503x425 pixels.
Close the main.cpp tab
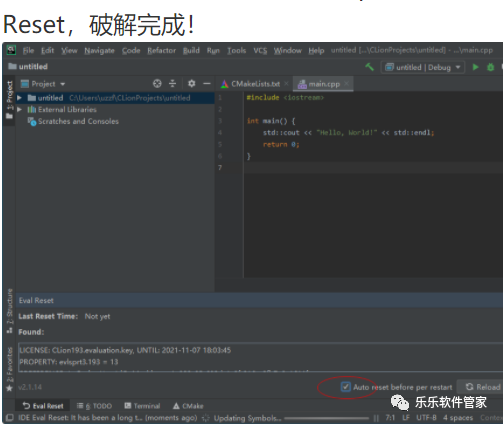pyautogui.click(x=346, y=83)
